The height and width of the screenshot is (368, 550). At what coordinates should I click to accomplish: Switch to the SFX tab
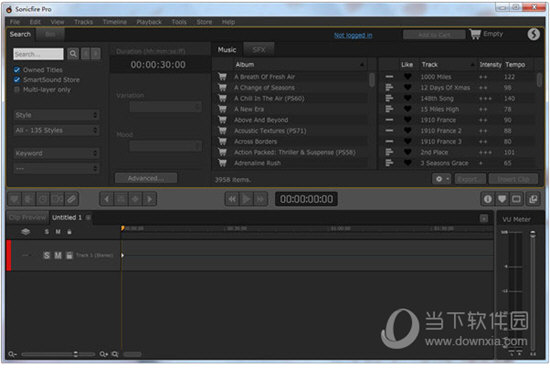[x=259, y=50]
